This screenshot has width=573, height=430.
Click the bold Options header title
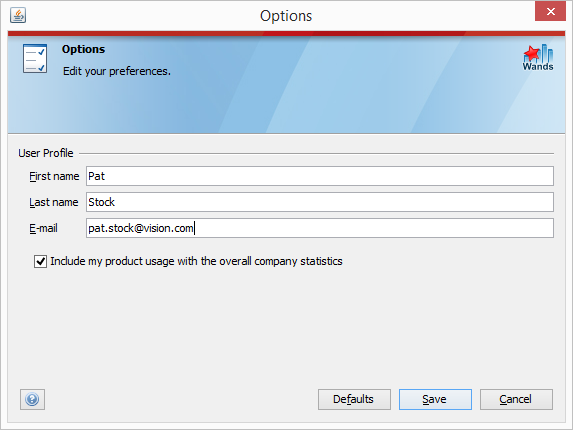(x=83, y=49)
